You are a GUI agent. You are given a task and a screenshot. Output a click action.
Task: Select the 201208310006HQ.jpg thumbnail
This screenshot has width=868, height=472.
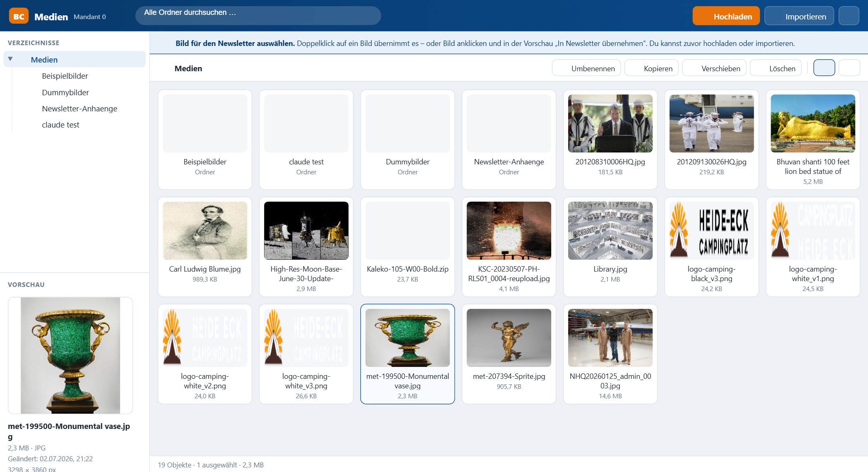610,123
